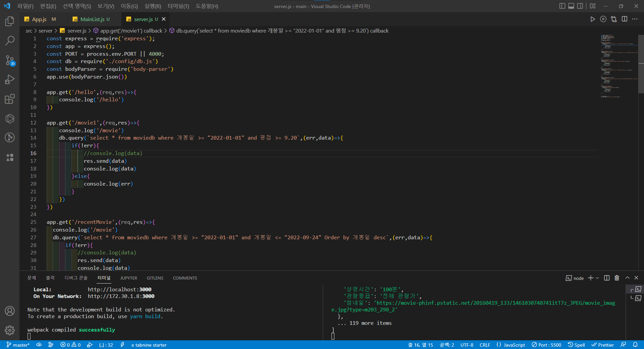
Task: Open the Manage settings gear
Action: (10, 330)
